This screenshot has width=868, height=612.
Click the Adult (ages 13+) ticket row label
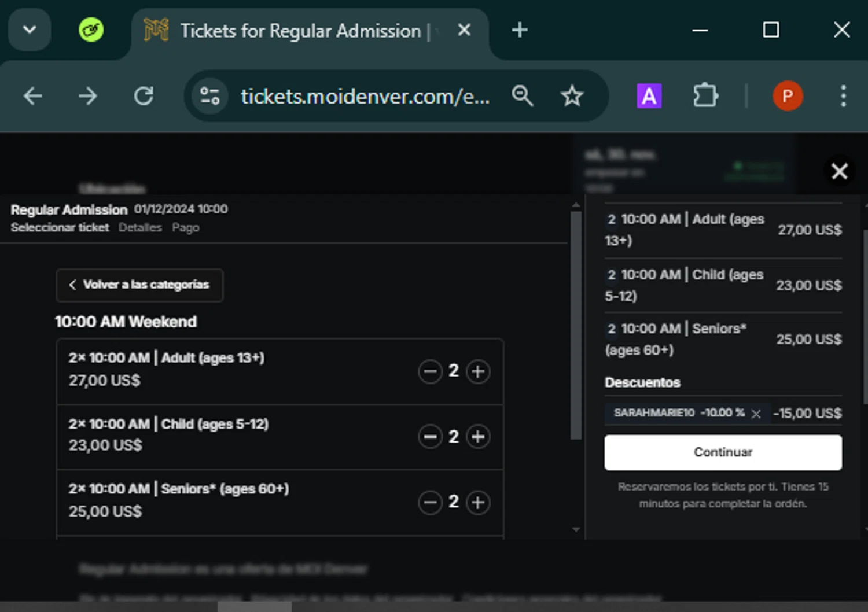[x=167, y=357]
